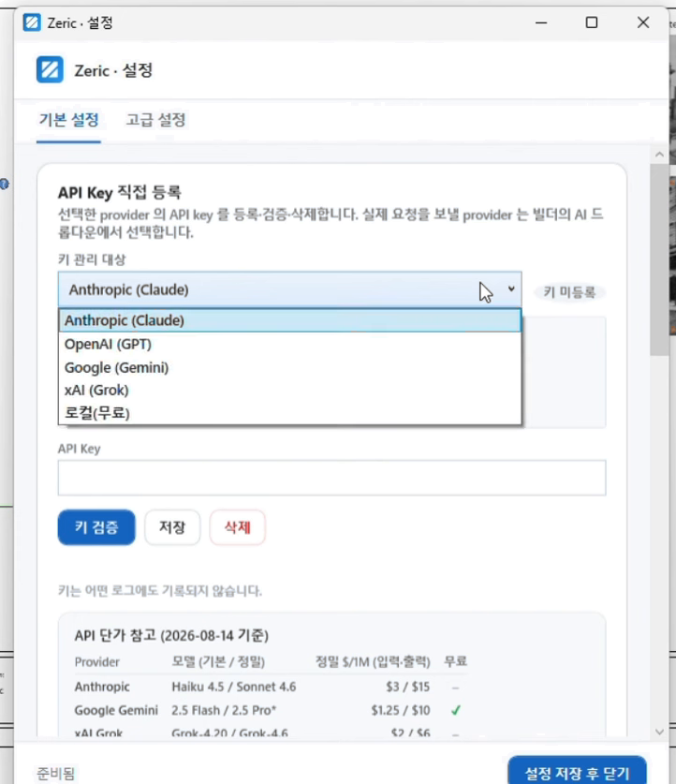
Task: Click the 키 미등록 status badge
Action: [569, 292]
